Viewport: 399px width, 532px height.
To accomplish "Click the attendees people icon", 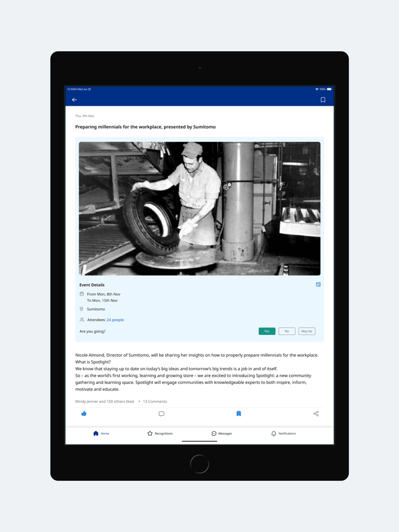I will [x=82, y=320].
